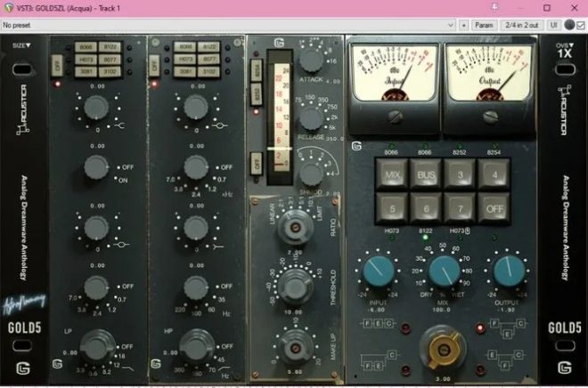Click the compressor THRESHOLD knob
The image size is (588, 388).
coord(295,287)
